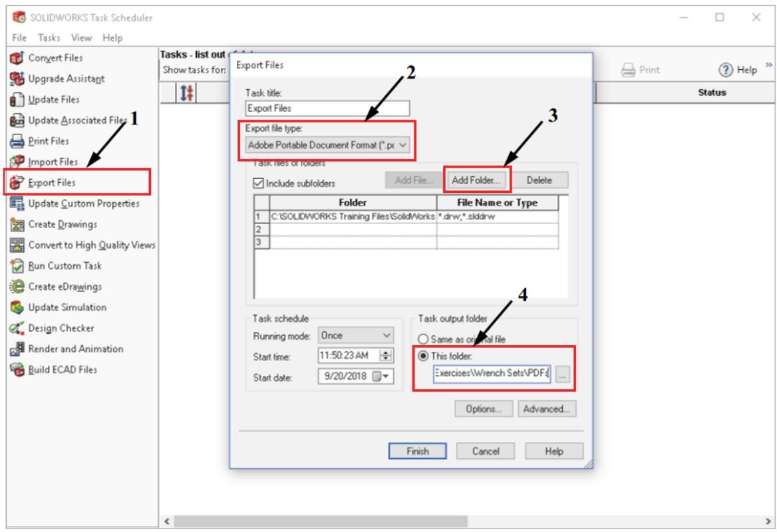
Task: Open Upgrade Assistant via its icon
Action: point(17,78)
